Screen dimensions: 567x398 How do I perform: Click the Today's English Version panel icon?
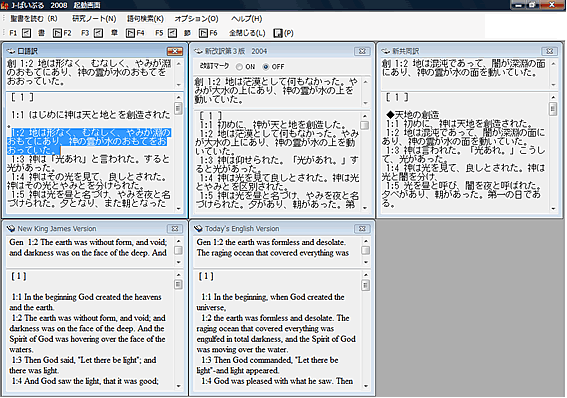point(198,228)
